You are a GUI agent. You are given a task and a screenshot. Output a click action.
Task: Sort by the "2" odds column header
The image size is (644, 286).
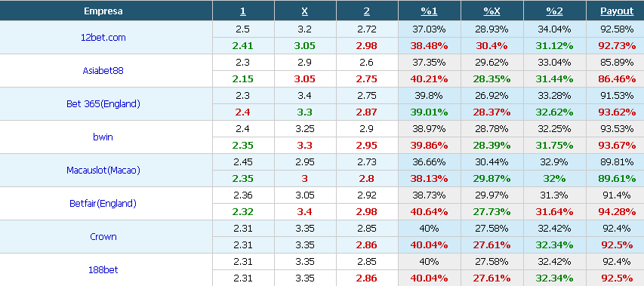point(366,11)
